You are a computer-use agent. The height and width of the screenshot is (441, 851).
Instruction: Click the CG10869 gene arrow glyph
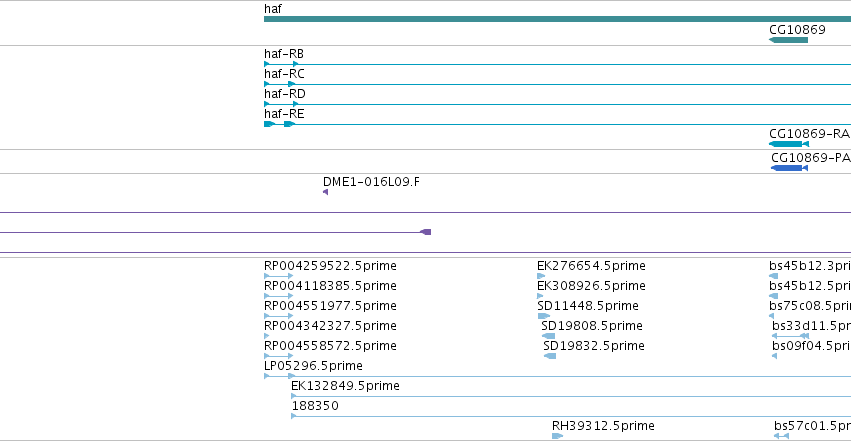789,40
